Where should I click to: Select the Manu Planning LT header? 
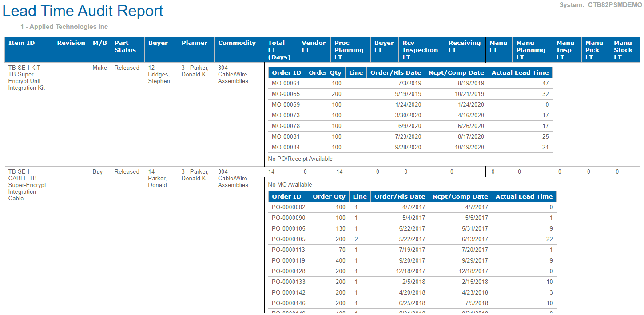coord(530,50)
